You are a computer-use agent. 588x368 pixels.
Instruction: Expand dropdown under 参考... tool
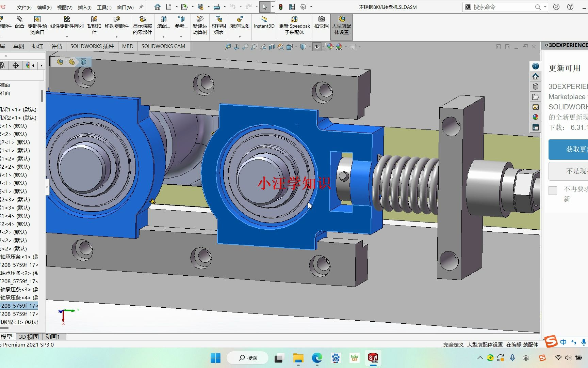(181, 37)
